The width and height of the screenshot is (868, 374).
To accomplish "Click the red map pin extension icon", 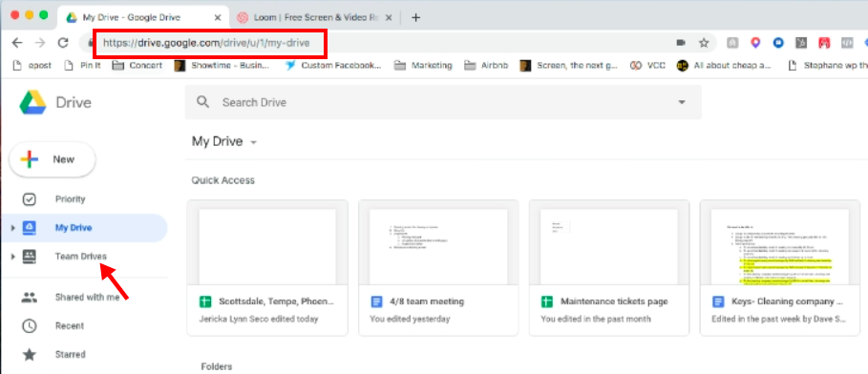I will tap(755, 43).
